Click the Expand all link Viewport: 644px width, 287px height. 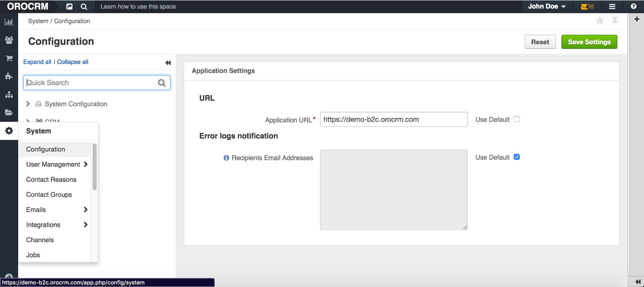coord(37,62)
